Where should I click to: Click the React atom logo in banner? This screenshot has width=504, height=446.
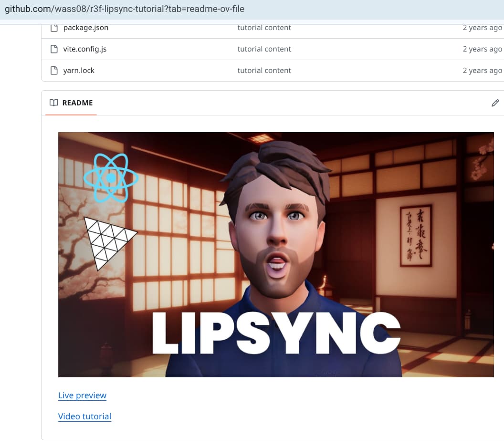(111, 178)
